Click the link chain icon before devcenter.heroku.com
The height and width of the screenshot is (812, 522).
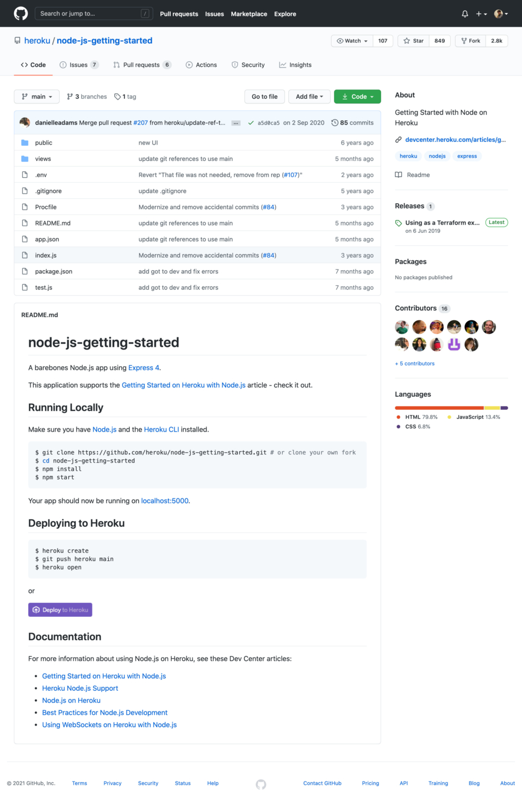398,139
